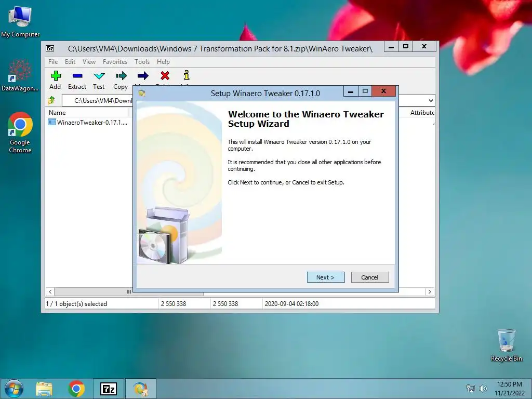This screenshot has height=399, width=532.
Task: Click the Name column header
Action: click(x=87, y=113)
